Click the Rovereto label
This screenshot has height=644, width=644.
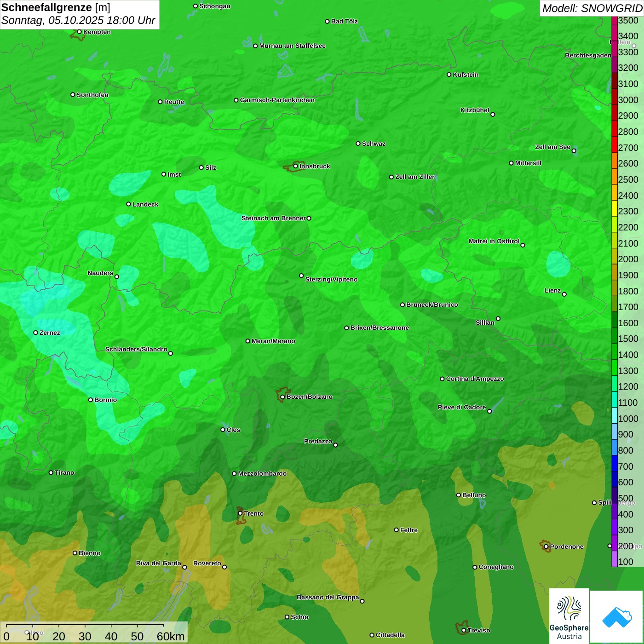(207, 563)
